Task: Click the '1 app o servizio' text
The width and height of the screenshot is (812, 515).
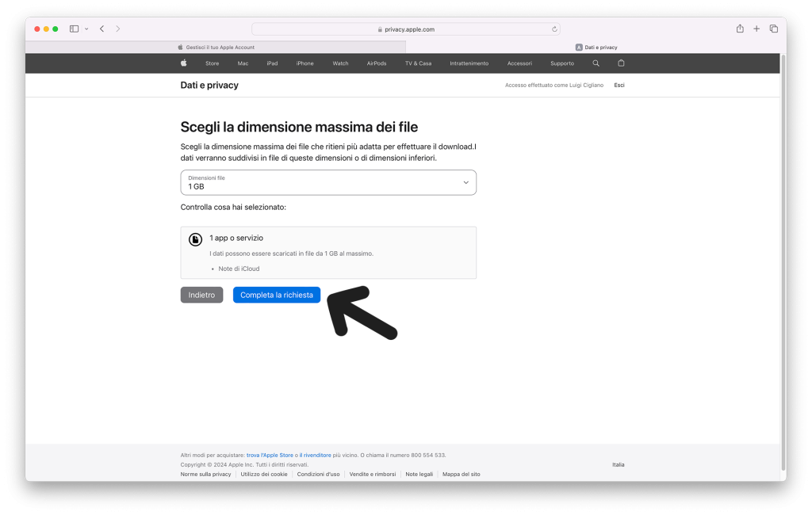Action: 236,238
